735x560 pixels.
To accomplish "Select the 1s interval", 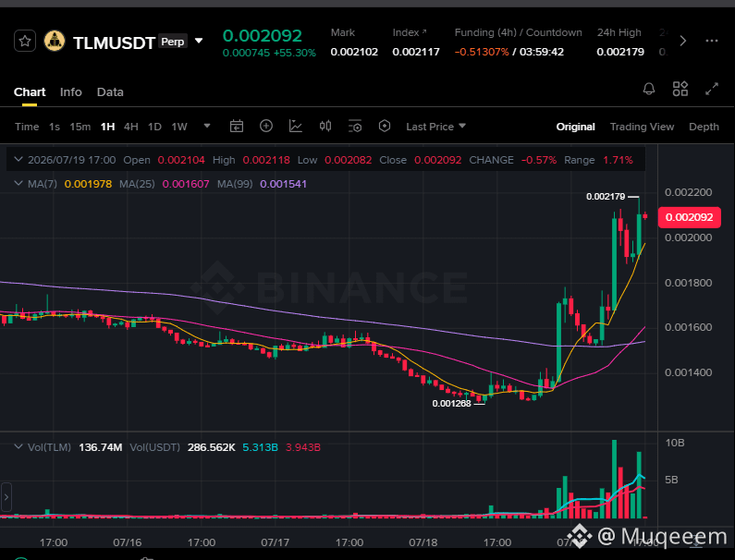I will click(55, 127).
